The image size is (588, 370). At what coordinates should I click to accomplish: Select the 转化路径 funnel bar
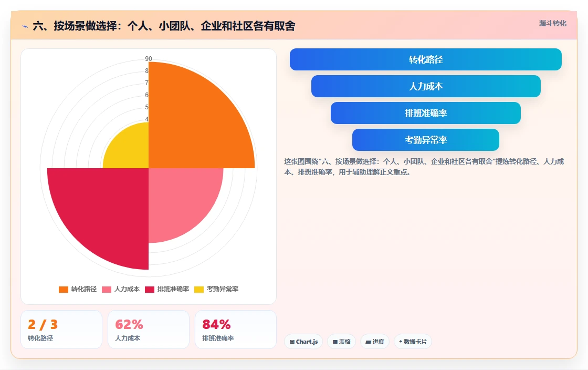tap(426, 59)
